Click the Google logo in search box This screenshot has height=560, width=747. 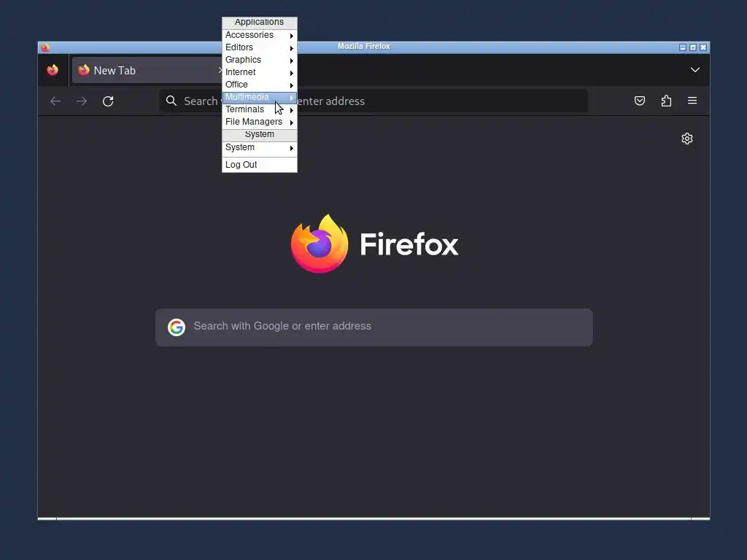pos(177,327)
